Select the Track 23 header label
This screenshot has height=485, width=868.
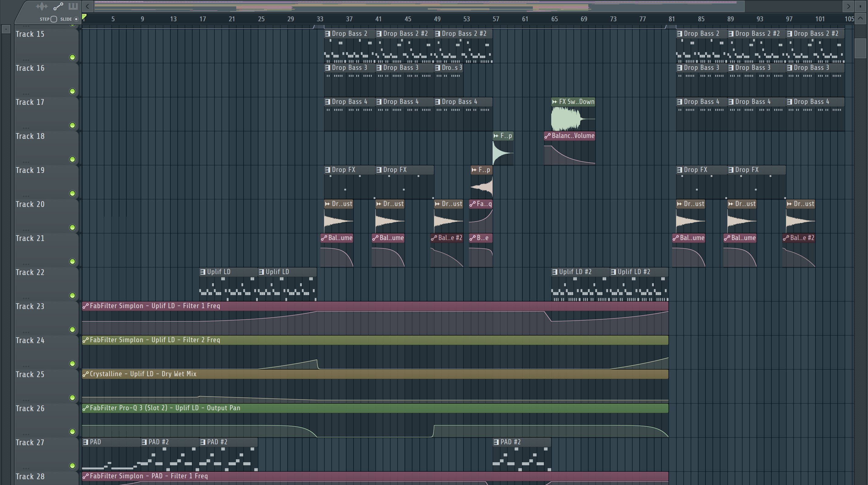click(30, 306)
